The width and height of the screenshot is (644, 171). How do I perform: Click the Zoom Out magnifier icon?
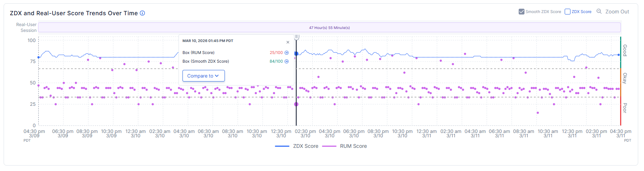599,11
